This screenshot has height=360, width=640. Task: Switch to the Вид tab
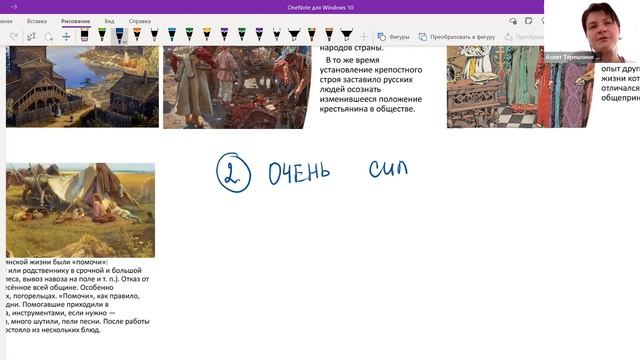[x=109, y=21]
